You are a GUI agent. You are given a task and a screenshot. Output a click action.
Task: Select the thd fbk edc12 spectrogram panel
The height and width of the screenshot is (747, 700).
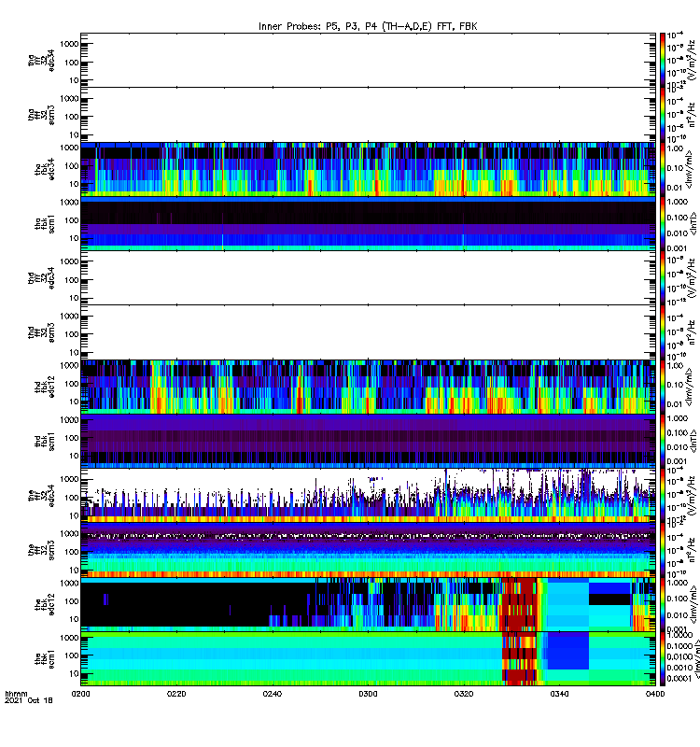pyautogui.click(x=368, y=387)
